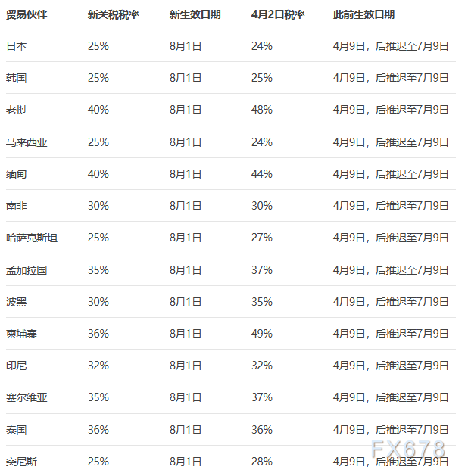Click the 塞尔维亚 country name
This screenshot has width=468, height=476.
tap(27, 397)
